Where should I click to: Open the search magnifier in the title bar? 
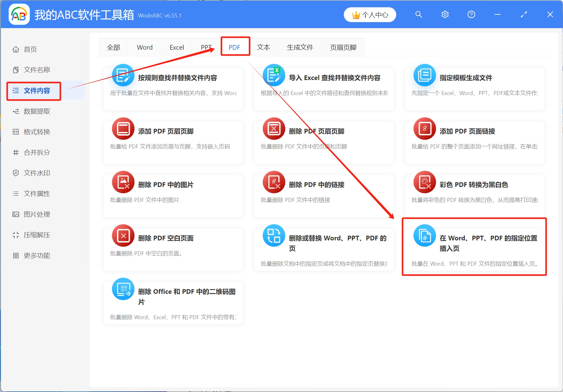tap(418, 14)
